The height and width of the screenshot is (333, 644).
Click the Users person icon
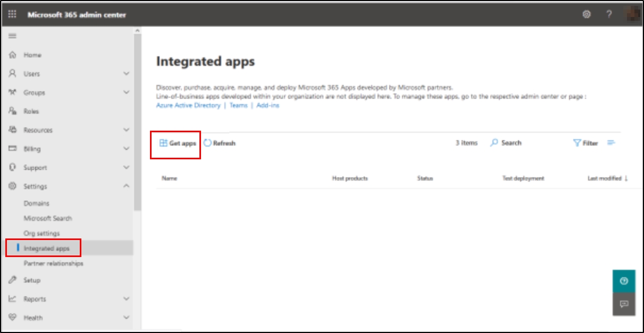[12, 73]
